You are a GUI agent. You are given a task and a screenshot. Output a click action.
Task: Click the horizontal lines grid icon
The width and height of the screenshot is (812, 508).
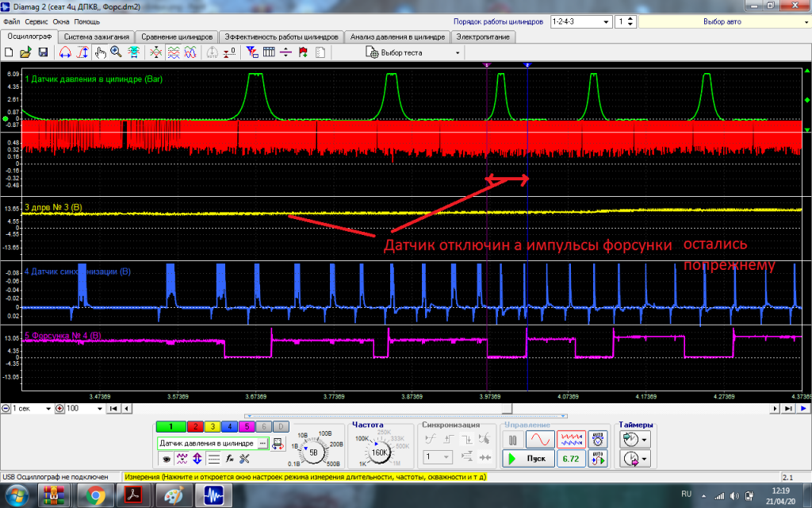coord(213,459)
